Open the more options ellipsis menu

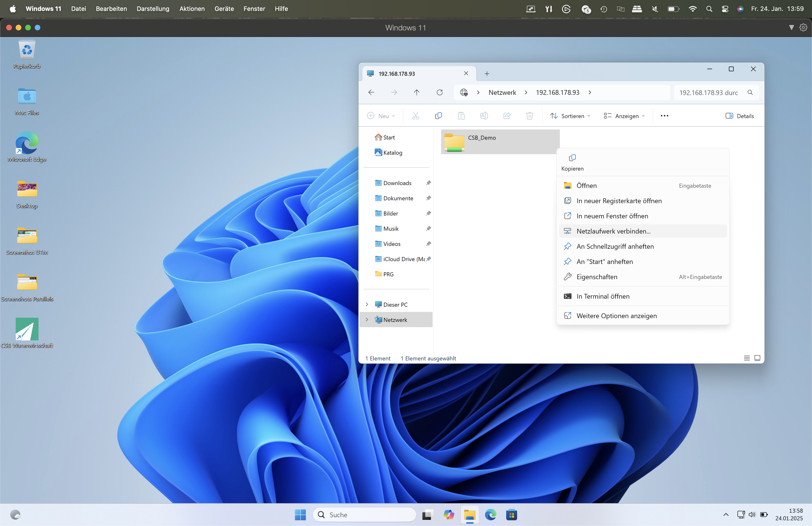point(664,116)
